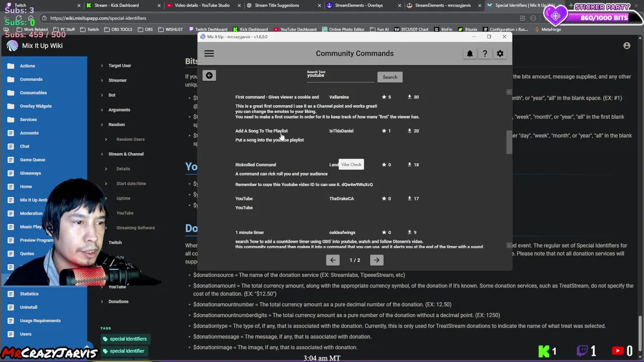
Task: Click the Overlay Widgets icon in wiki sidebar
Action: (x=11, y=106)
